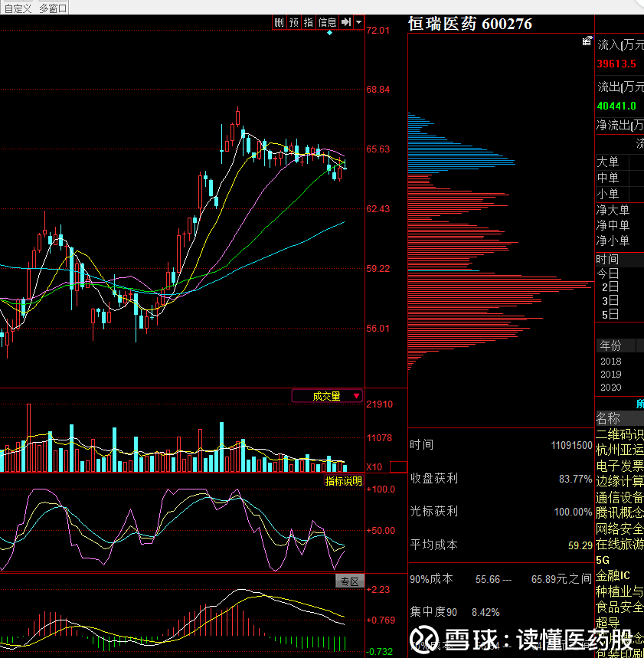
Task: Click the 专区 button on MACD panel
Action: click(x=349, y=581)
